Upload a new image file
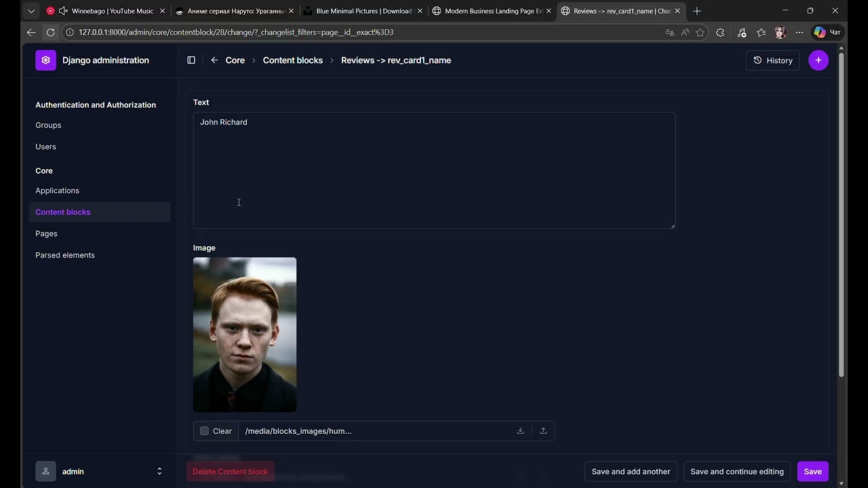 tap(543, 431)
